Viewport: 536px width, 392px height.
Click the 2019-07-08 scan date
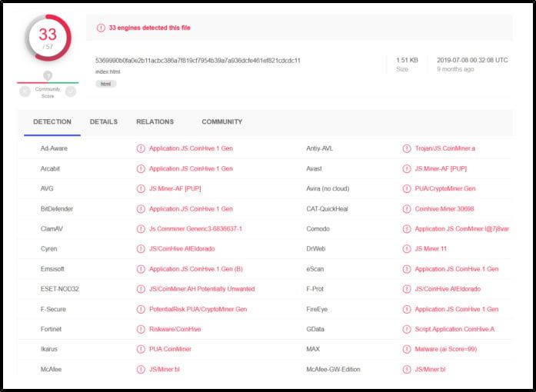coord(472,60)
